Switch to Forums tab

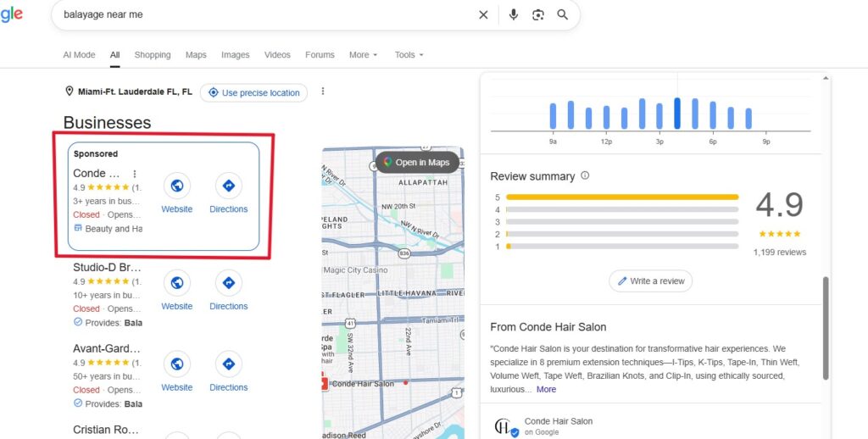click(320, 55)
